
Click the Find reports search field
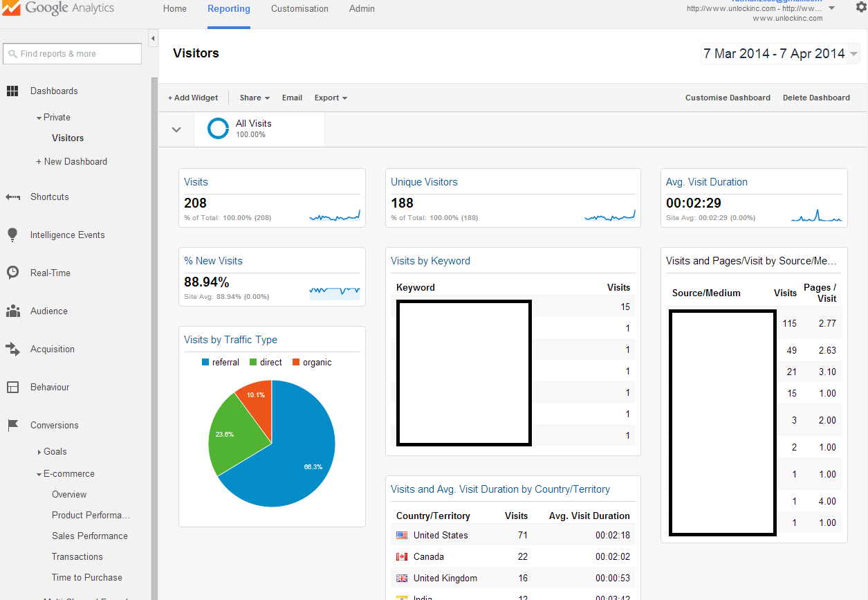coord(73,53)
